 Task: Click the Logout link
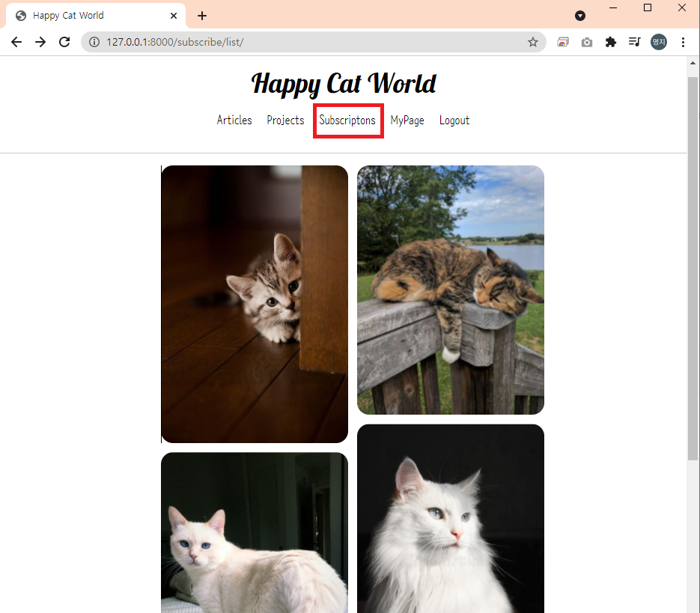point(454,120)
